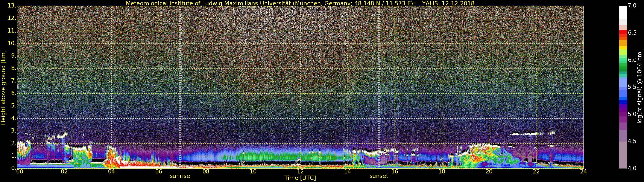The width and height of the screenshot is (644, 182).
Task: Click the yellow segment of the colorbar
Action: [623, 48]
